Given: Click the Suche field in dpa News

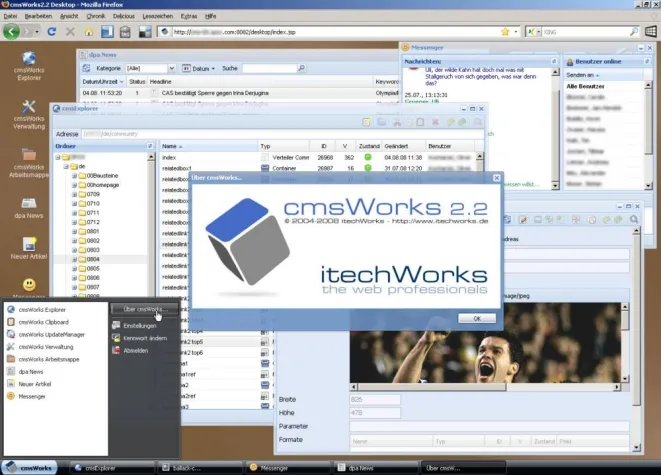Looking at the screenshot, I should [269, 68].
